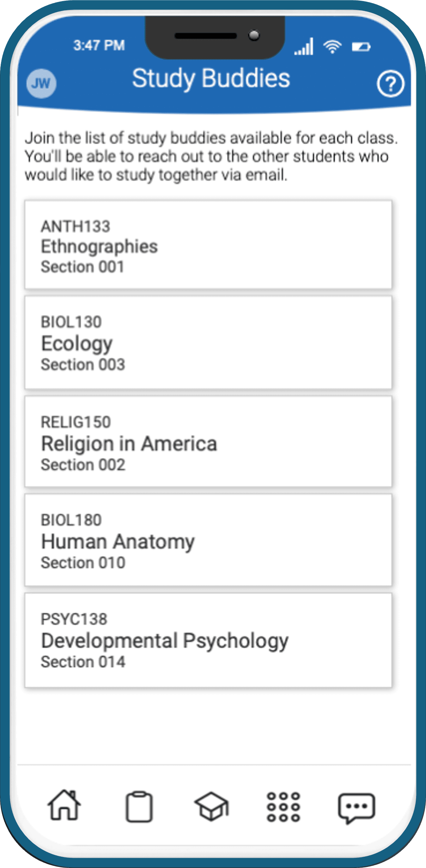Image resolution: width=426 pixels, height=868 pixels.
Task: Tap Section 010 label under Human Anatomy
Action: (x=83, y=563)
